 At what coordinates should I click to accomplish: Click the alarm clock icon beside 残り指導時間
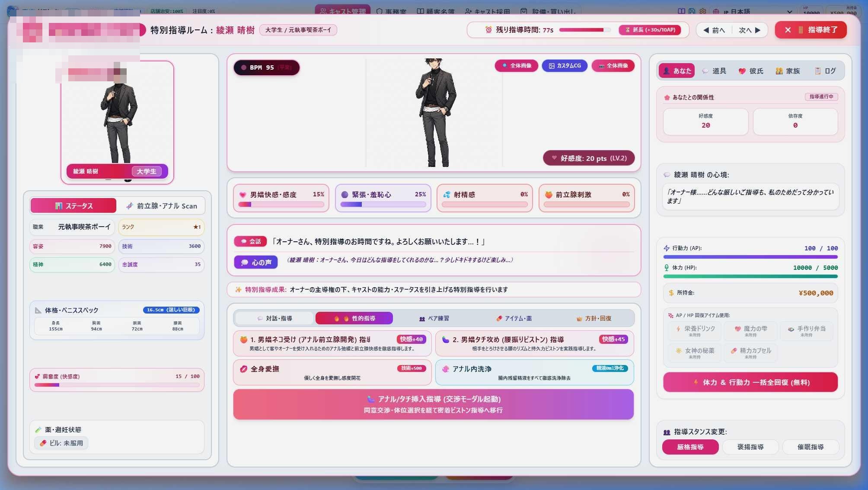[x=488, y=30]
